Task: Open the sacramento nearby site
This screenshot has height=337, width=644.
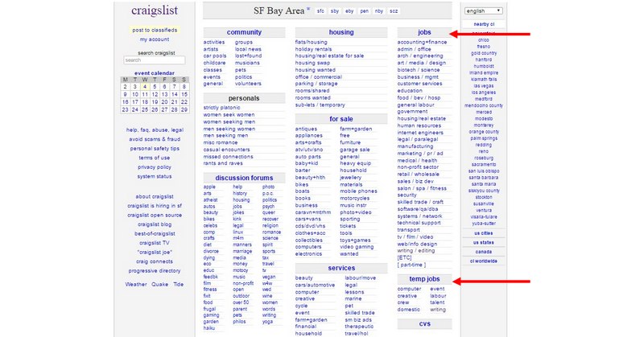Action: coord(484,165)
